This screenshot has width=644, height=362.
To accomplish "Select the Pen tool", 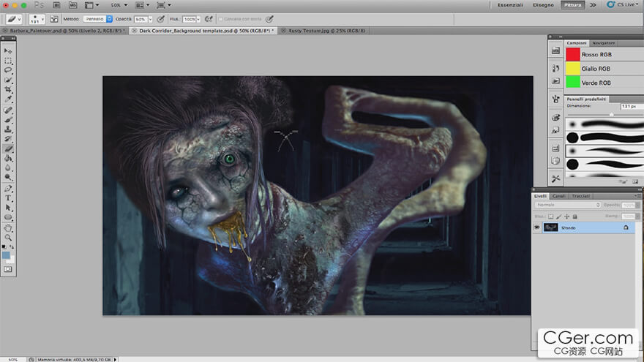I will coord(8,189).
